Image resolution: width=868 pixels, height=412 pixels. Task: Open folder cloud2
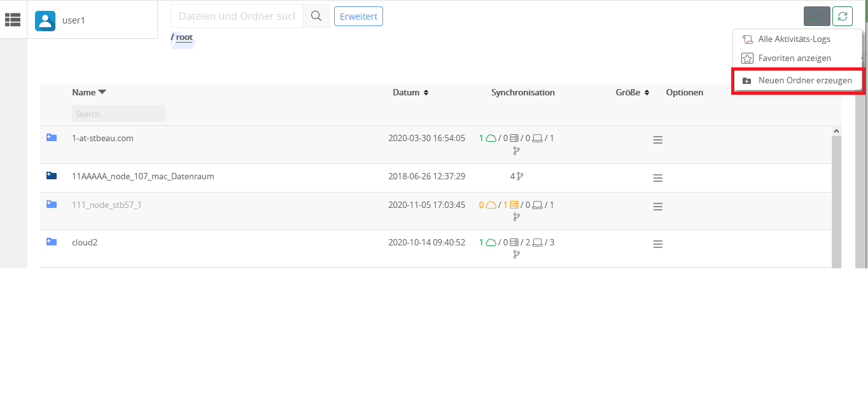point(85,242)
